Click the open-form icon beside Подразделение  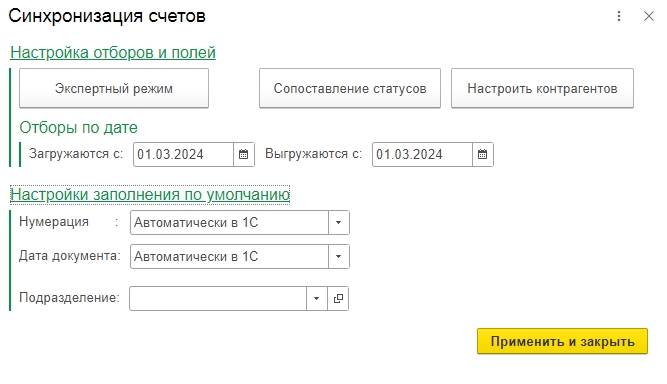pos(338,299)
